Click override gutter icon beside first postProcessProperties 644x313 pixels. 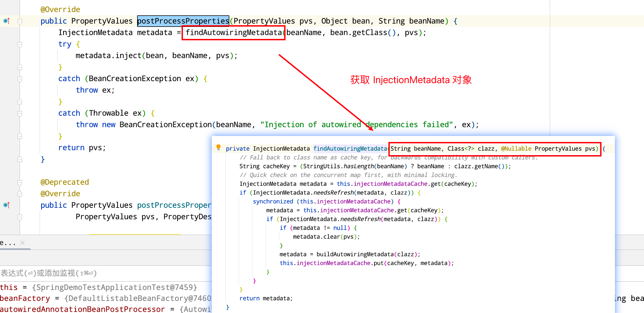[7, 21]
